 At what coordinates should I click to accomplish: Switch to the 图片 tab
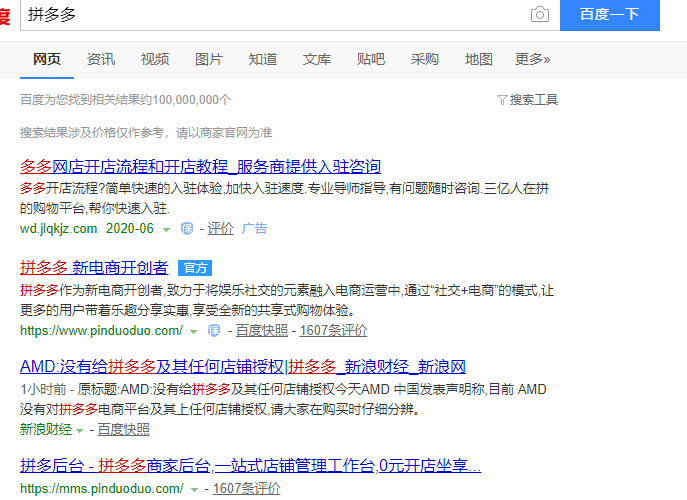(x=209, y=59)
